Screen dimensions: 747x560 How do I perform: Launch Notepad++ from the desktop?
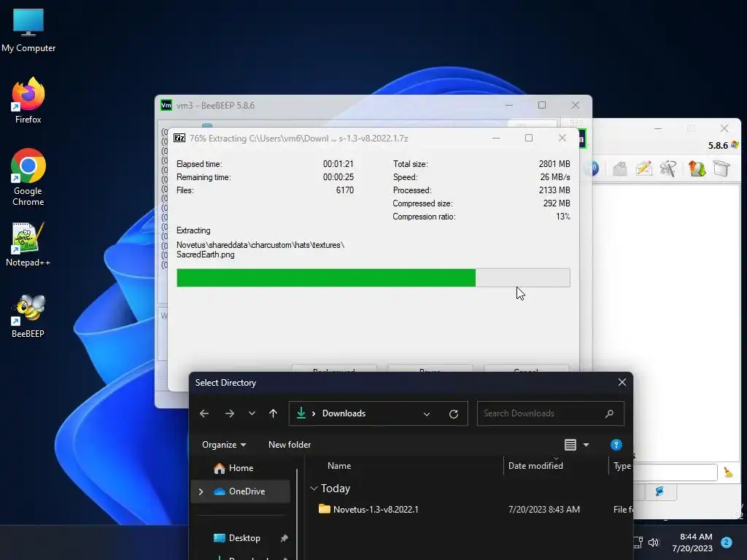(x=28, y=244)
